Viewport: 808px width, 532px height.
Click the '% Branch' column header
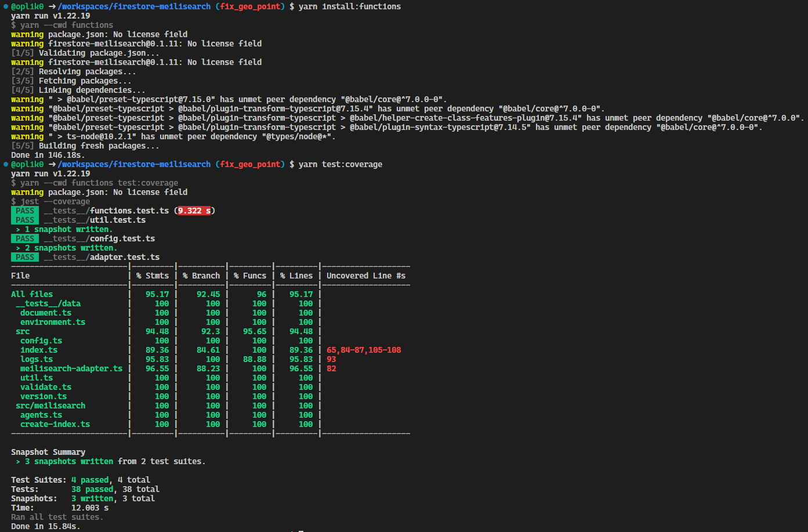(x=201, y=276)
